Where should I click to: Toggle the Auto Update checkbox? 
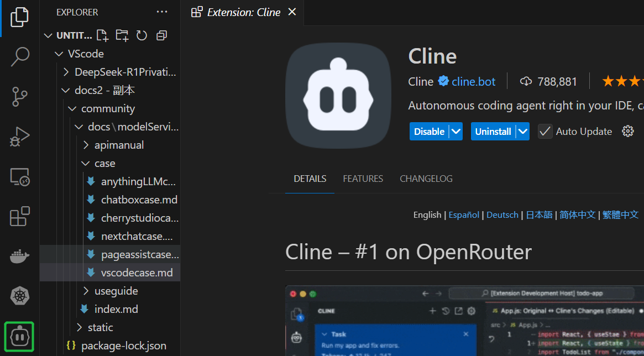(x=545, y=132)
